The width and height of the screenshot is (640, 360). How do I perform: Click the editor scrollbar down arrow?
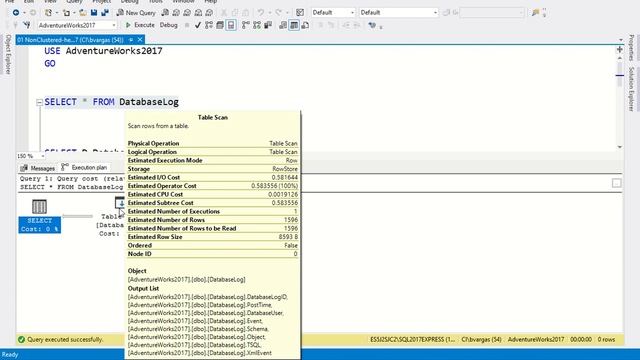(x=620, y=147)
